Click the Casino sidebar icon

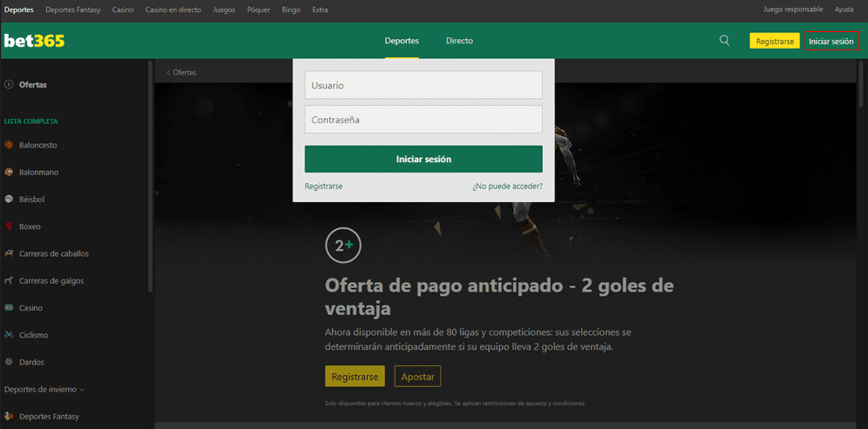[9, 308]
